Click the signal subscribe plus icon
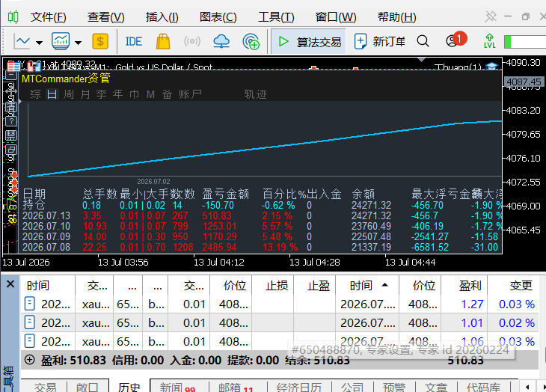 point(251,42)
